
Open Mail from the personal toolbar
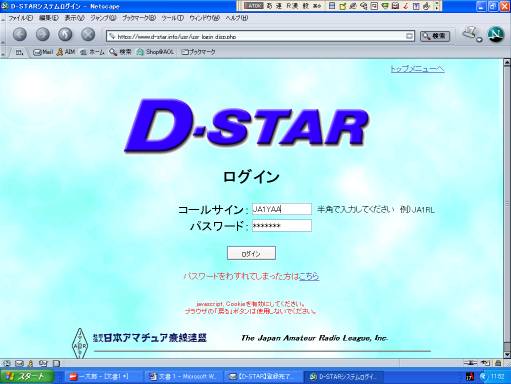tap(43, 52)
